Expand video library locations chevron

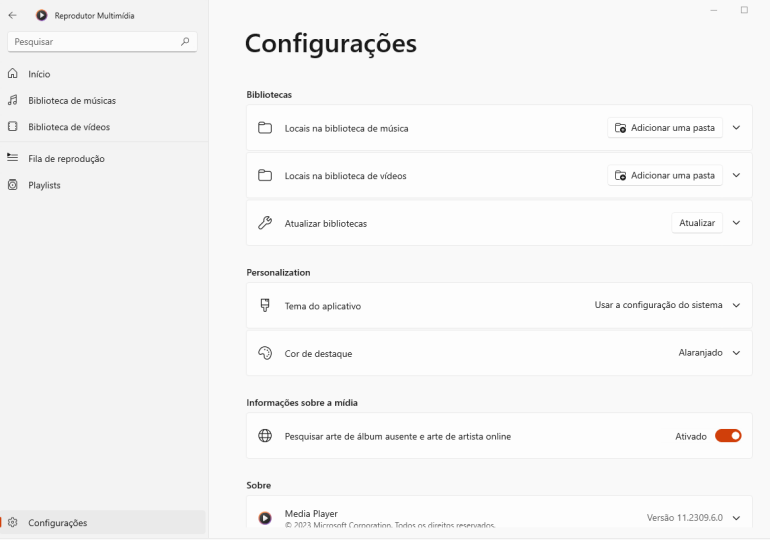737,175
